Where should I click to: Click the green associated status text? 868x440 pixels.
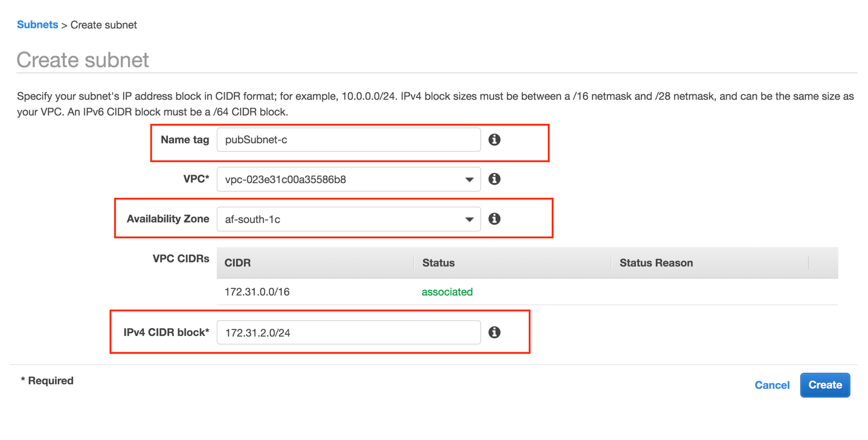pyautogui.click(x=447, y=292)
